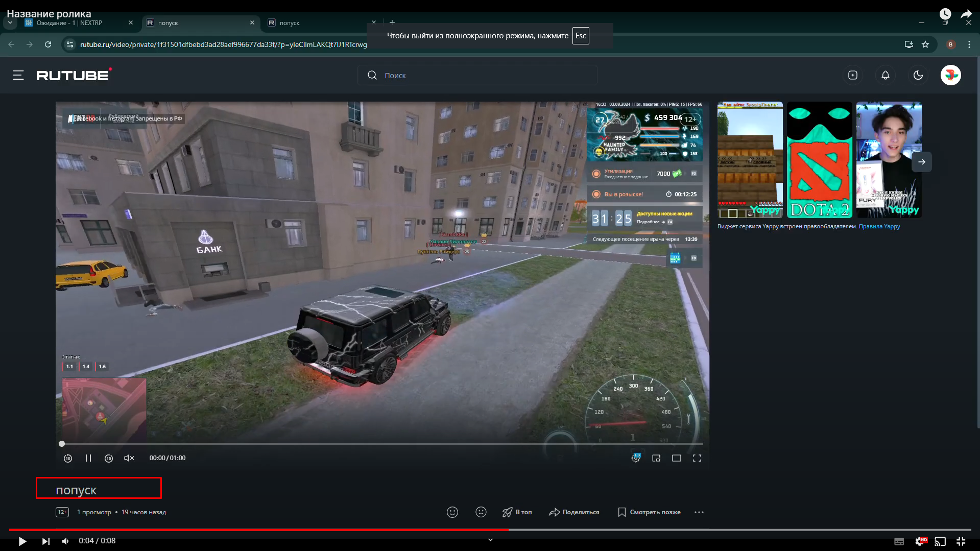980x551 pixels.
Task: Play the outer video with bottom play button
Action: coord(22,541)
